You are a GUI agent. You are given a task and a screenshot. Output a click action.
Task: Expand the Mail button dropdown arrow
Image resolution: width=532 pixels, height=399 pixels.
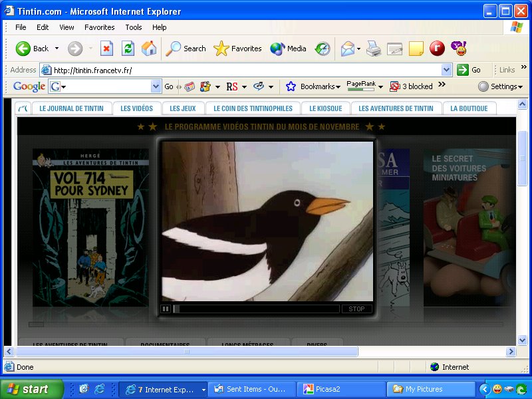click(358, 49)
